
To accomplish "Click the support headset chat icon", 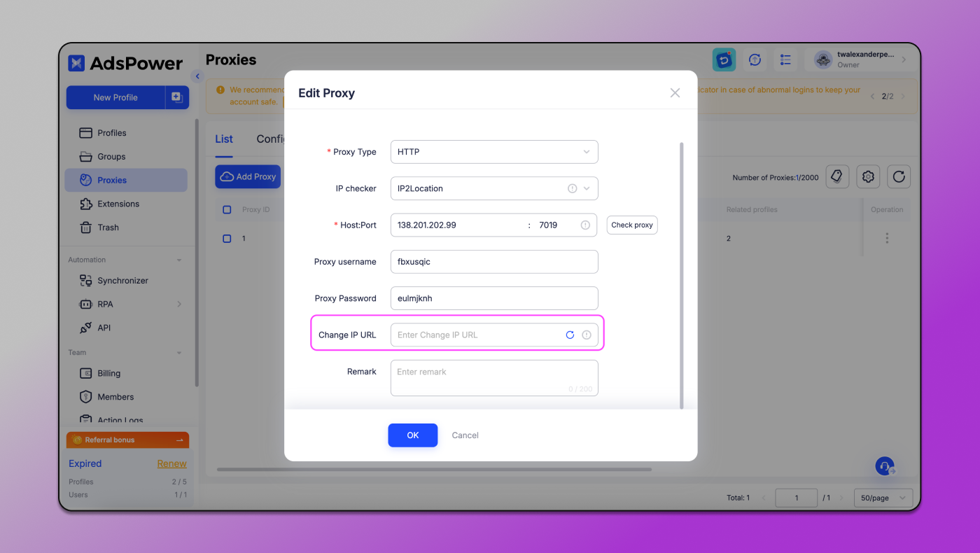I will point(884,466).
